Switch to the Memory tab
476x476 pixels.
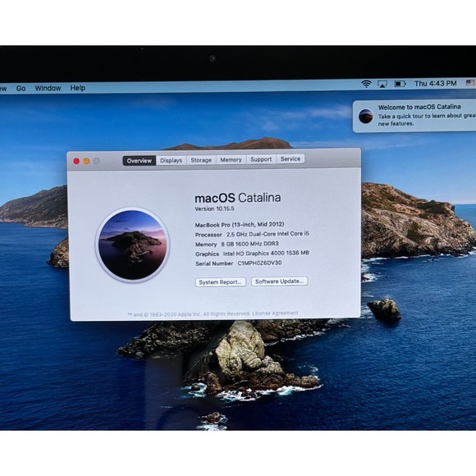tap(231, 160)
